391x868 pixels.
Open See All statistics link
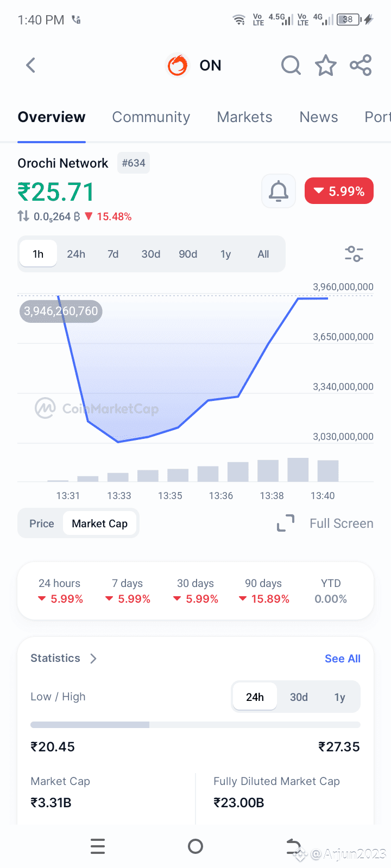343,659
